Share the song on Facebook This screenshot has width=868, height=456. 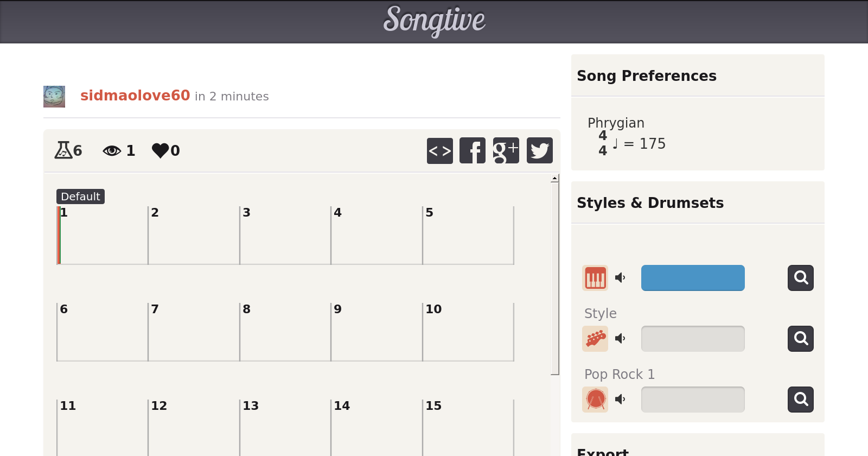[x=473, y=150]
